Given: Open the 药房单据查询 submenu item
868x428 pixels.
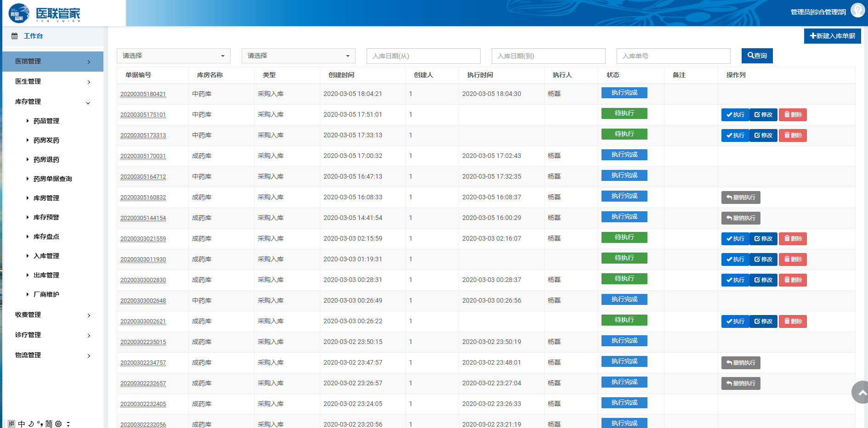Looking at the screenshot, I should pos(52,179).
